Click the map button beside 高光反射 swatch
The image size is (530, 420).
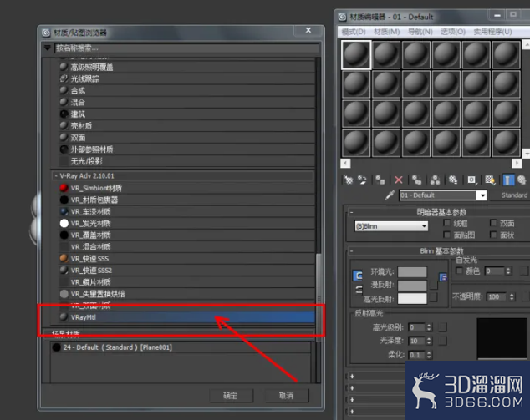pyautogui.click(x=434, y=297)
